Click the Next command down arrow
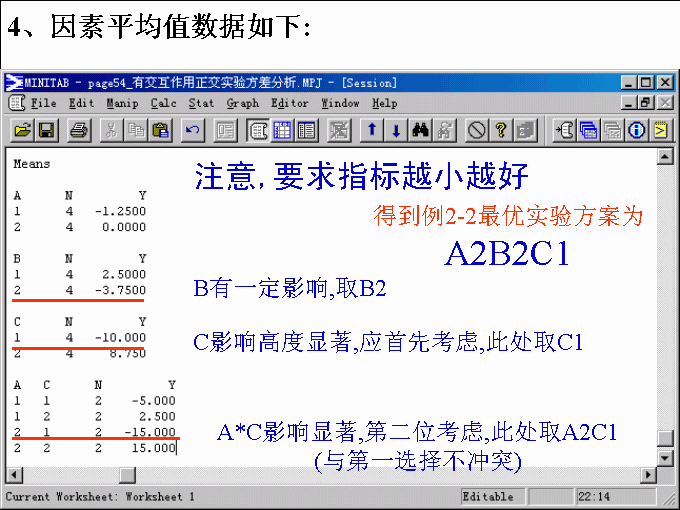The image size is (680, 510). [396, 129]
